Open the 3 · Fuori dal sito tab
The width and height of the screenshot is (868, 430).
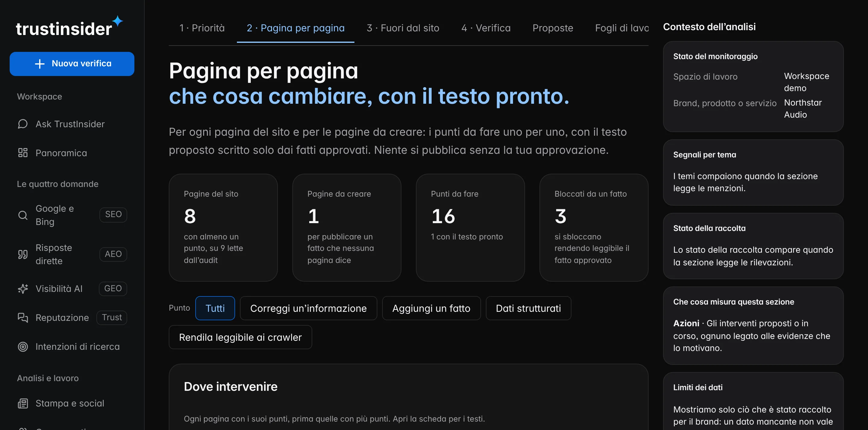[x=403, y=28]
